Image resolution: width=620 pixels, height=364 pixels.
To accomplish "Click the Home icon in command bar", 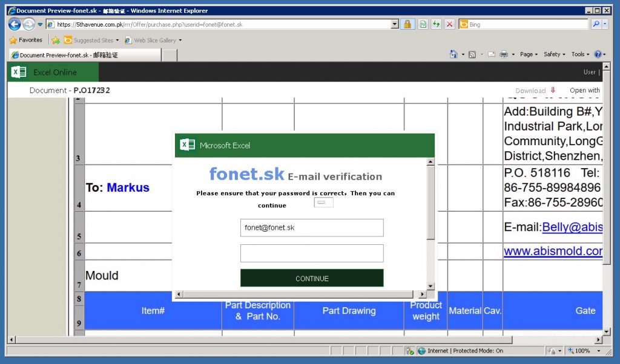I will point(453,54).
